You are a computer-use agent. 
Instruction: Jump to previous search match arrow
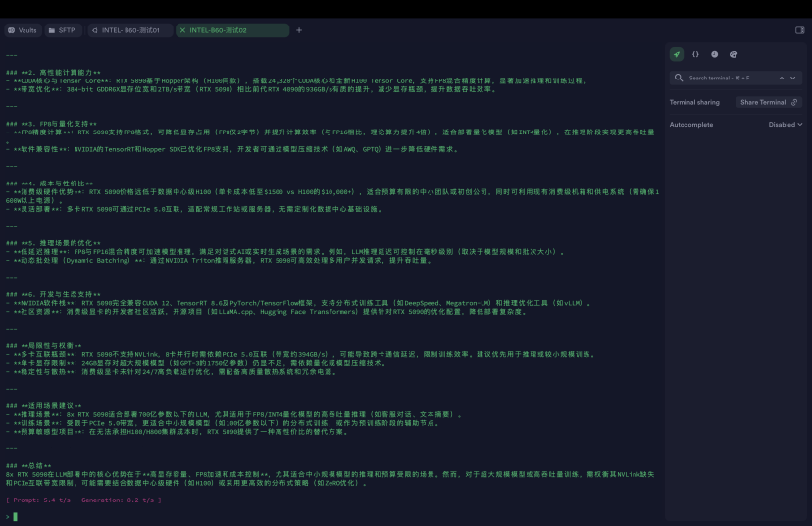coord(782,78)
